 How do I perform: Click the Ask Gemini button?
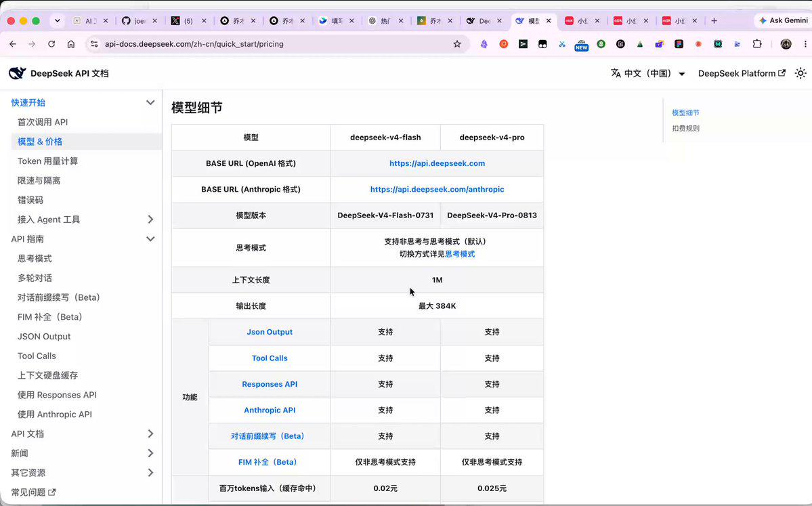pos(782,21)
